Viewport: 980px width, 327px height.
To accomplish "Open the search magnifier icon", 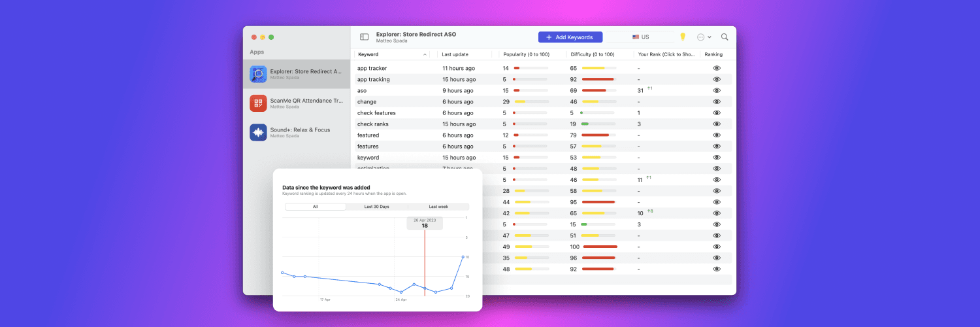I will [x=725, y=37].
